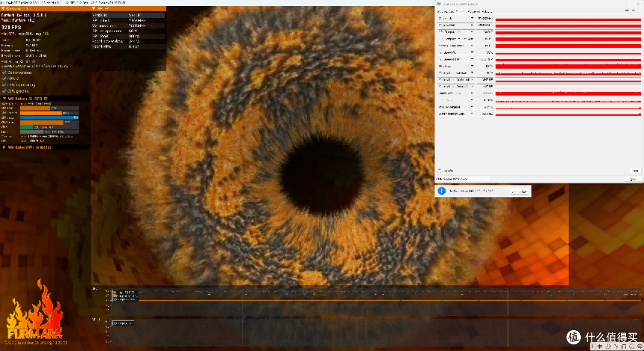Click the GPU-Z screenshot camera icon

click(x=627, y=11)
